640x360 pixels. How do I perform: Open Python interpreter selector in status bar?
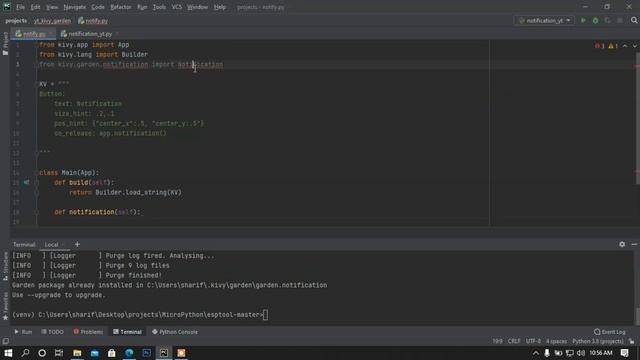(598, 341)
